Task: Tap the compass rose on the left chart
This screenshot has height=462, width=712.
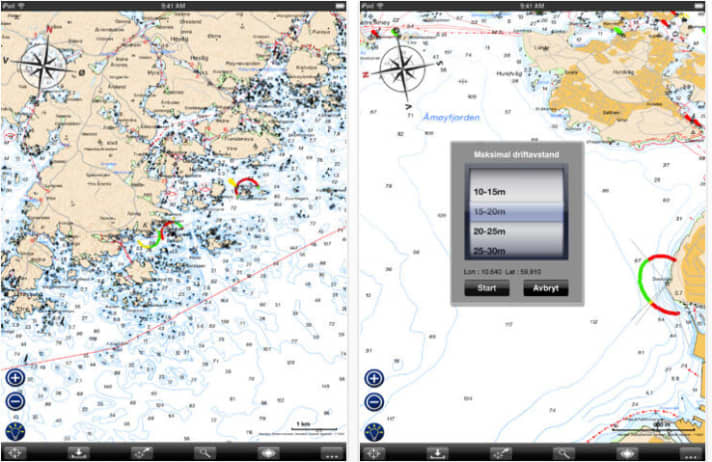Action: tap(44, 66)
